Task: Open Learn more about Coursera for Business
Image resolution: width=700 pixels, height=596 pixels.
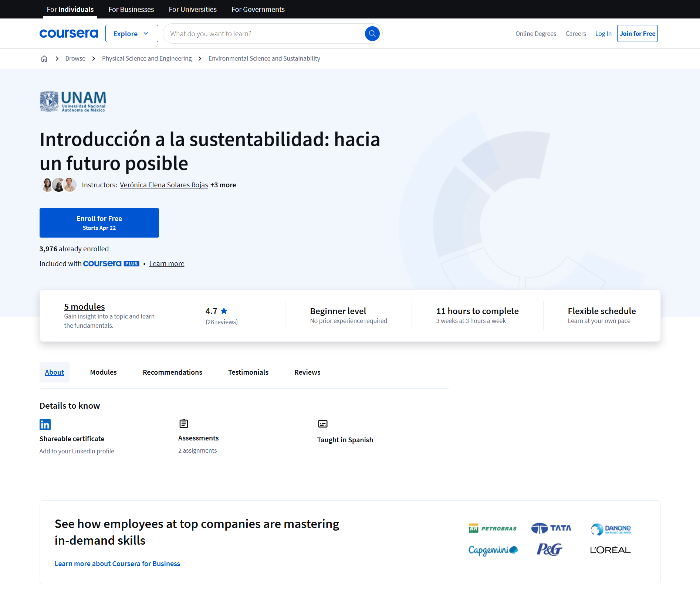Action: click(117, 563)
